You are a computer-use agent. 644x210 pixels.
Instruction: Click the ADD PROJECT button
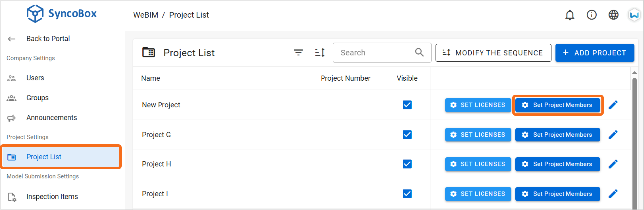594,53
